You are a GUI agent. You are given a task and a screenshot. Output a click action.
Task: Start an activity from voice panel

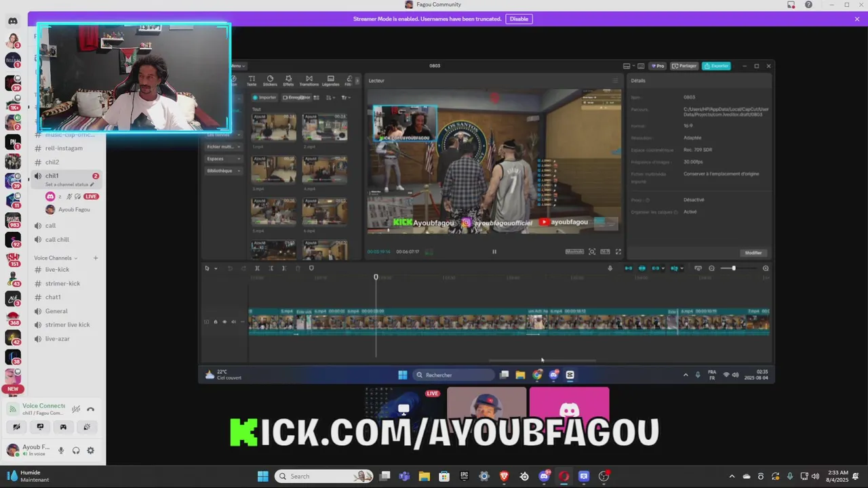[63, 427]
